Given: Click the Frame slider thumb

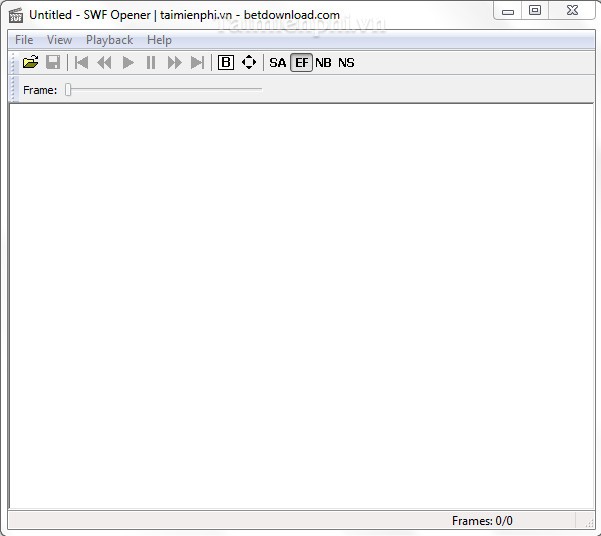Looking at the screenshot, I should click(68, 90).
